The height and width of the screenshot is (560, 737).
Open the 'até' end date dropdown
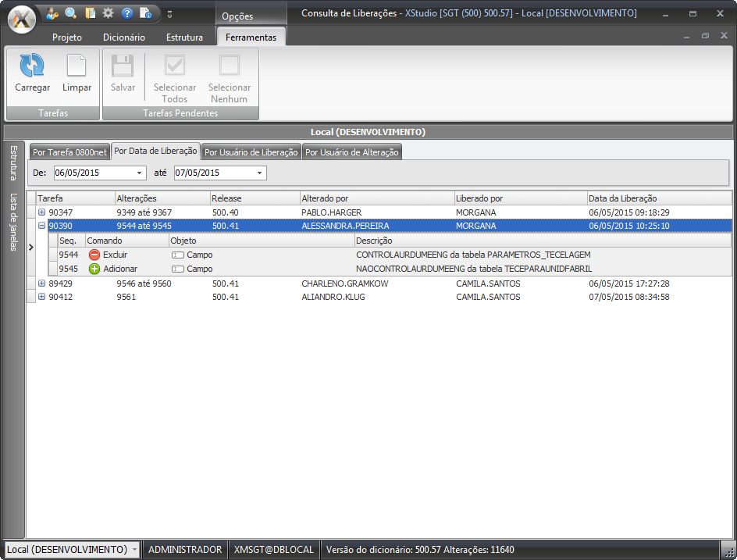260,173
